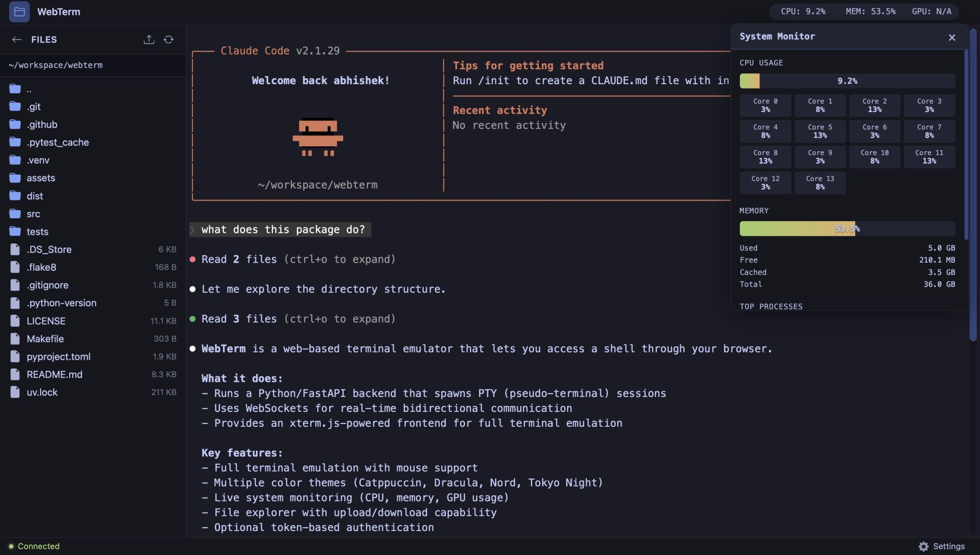980x555 pixels.
Task: Click the CPU usage bar showing 9.2%
Action: click(847, 81)
